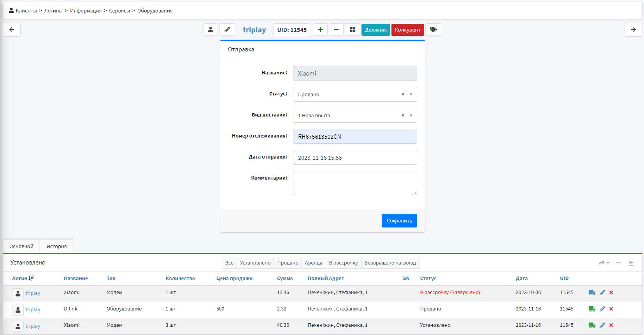
Task: Show Все equipment filter
Action: [x=229, y=263]
